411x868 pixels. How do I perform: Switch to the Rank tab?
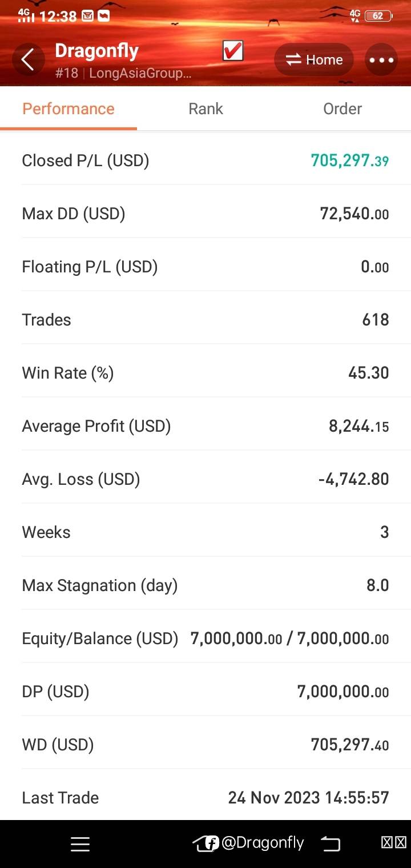[x=205, y=108]
